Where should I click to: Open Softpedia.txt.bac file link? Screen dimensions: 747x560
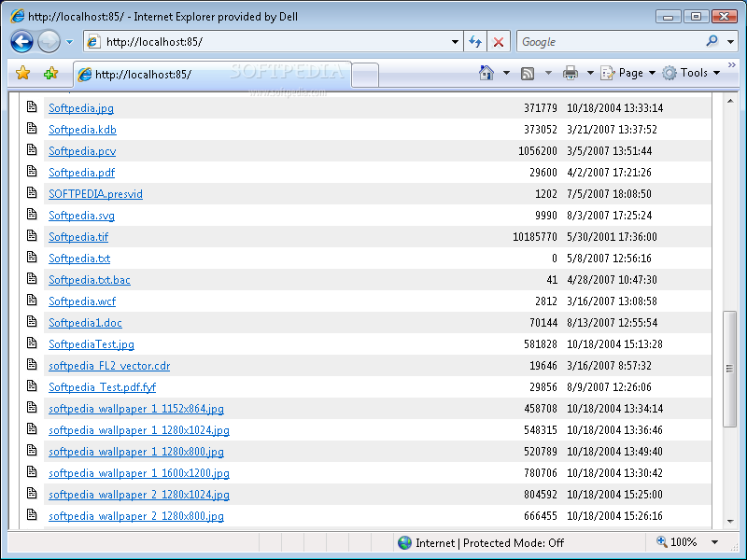tap(89, 279)
